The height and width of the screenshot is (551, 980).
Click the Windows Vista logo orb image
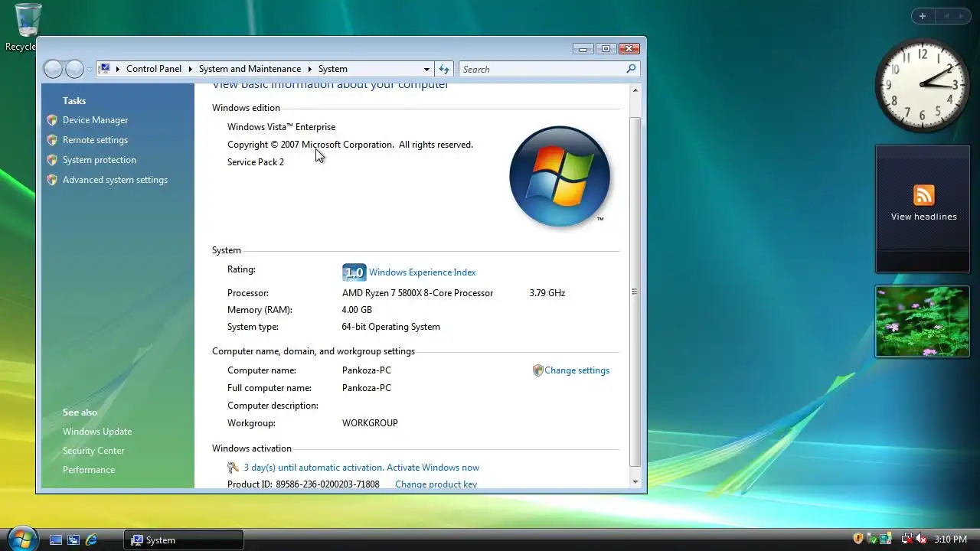coord(560,177)
